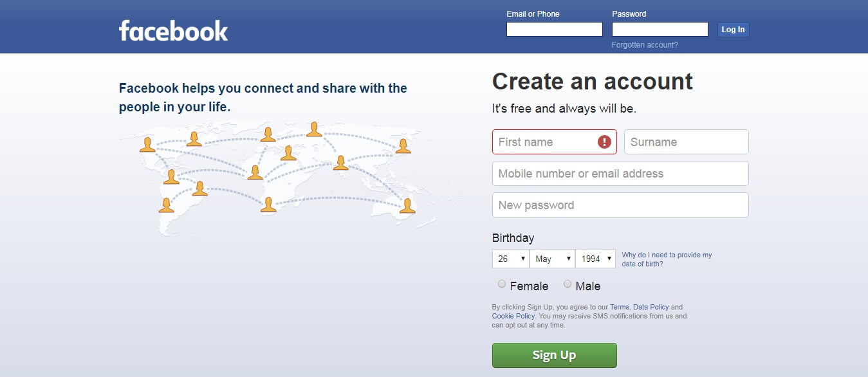Focus the Email or Phone login field

[x=555, y=30]
